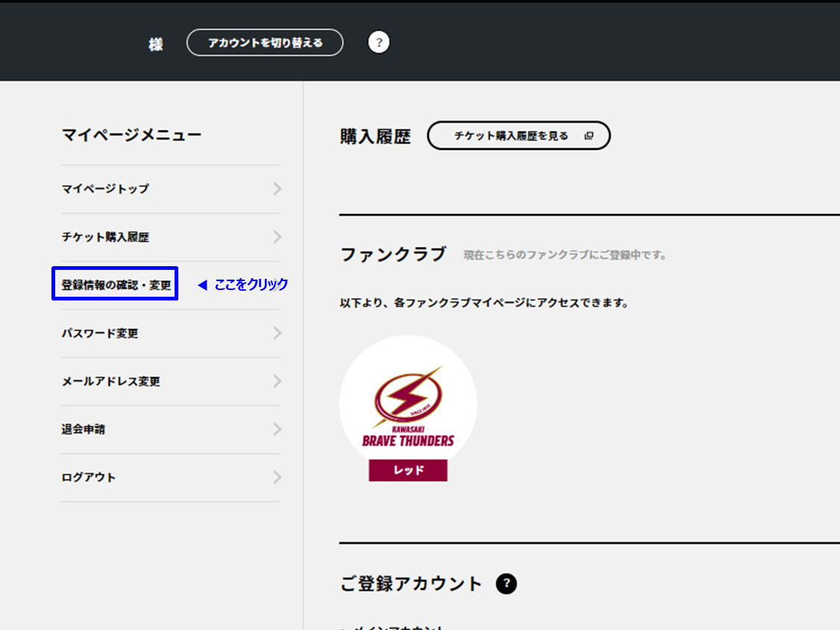Click ログアウト text to sign out
840x630 pixels.
coord(89,477)
